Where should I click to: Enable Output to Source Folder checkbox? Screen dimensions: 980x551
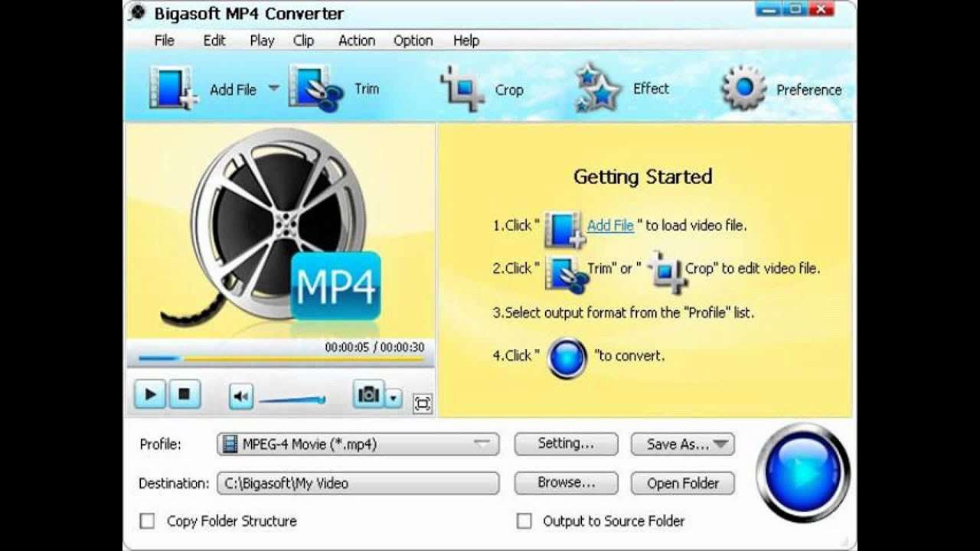click(x=524, y=521)
